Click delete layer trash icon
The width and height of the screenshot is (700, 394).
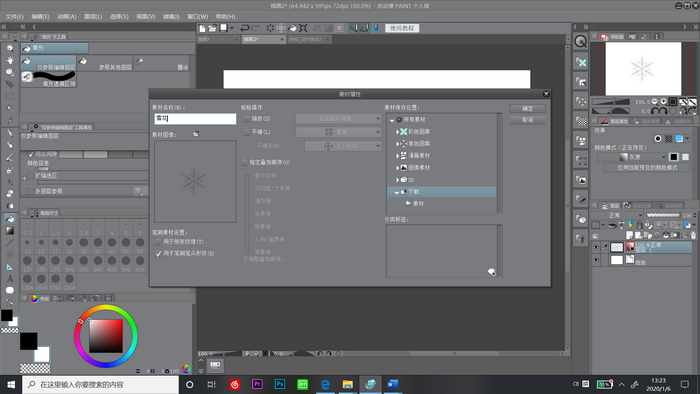pyautogui.click(x=693, y=235)
